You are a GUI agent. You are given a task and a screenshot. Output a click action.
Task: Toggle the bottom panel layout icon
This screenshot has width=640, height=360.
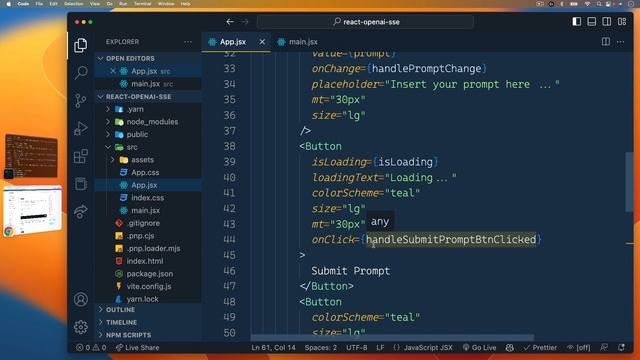tap(591, 22)
